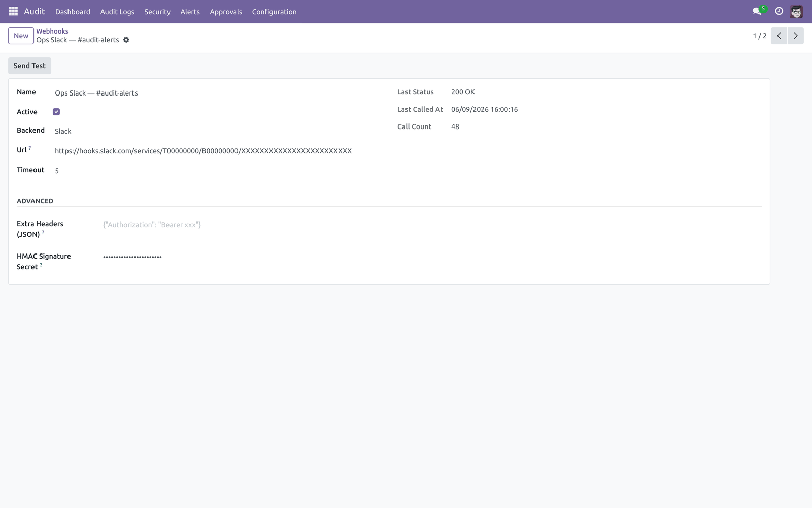Click the Audit app title
The height and width of the screenshot is (508, 812).
(x=35, y=11)
